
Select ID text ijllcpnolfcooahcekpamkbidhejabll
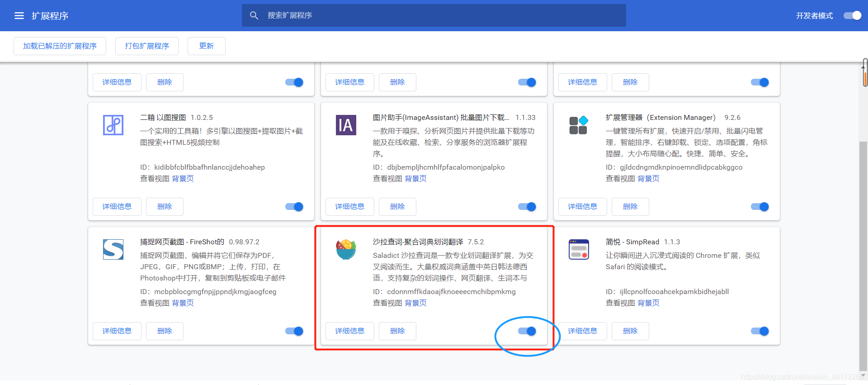tap(674, 292)
